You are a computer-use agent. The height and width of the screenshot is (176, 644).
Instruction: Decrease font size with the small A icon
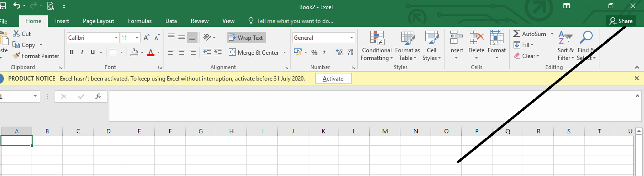[x=157, y=37]
